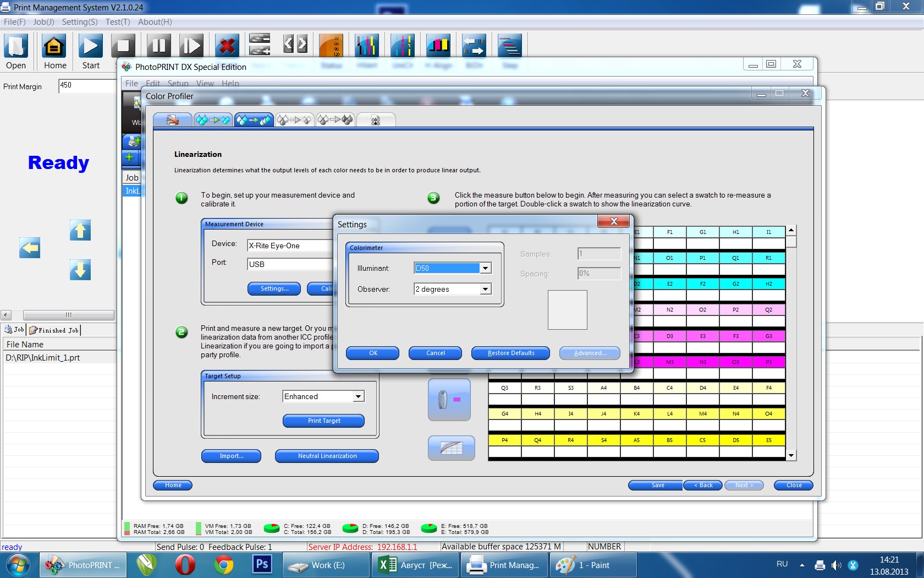
Task: Click the Advanced... button
Action: [x=590, y=353]
